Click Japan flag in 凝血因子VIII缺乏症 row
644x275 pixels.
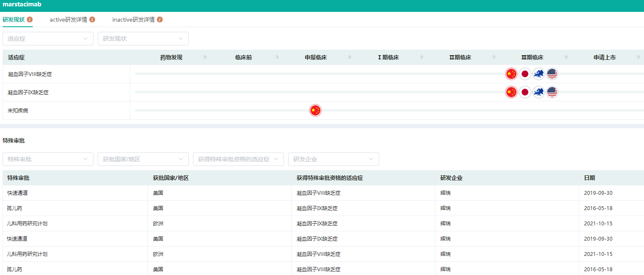point(525,74)
